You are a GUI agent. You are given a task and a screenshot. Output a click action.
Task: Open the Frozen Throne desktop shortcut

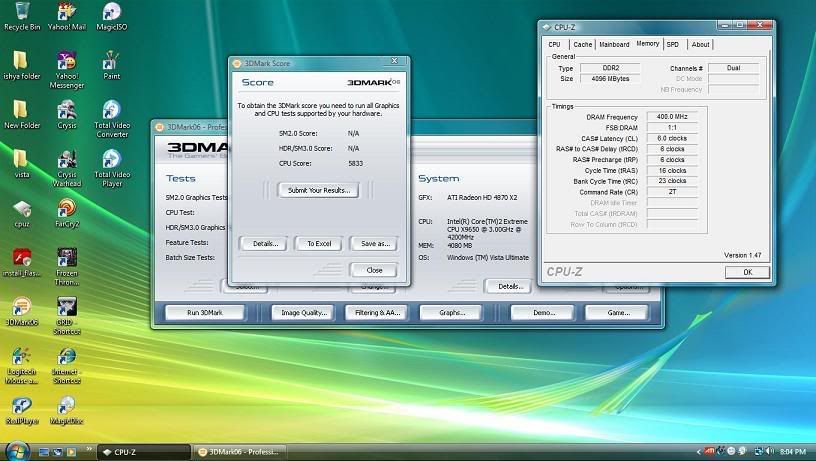(x=67, y=258)
